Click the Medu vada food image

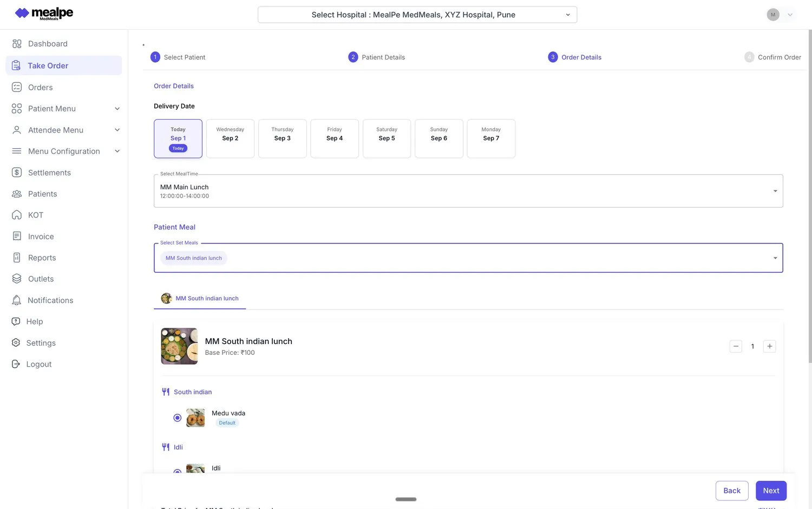pyautogui.click(x=195, y=418)
